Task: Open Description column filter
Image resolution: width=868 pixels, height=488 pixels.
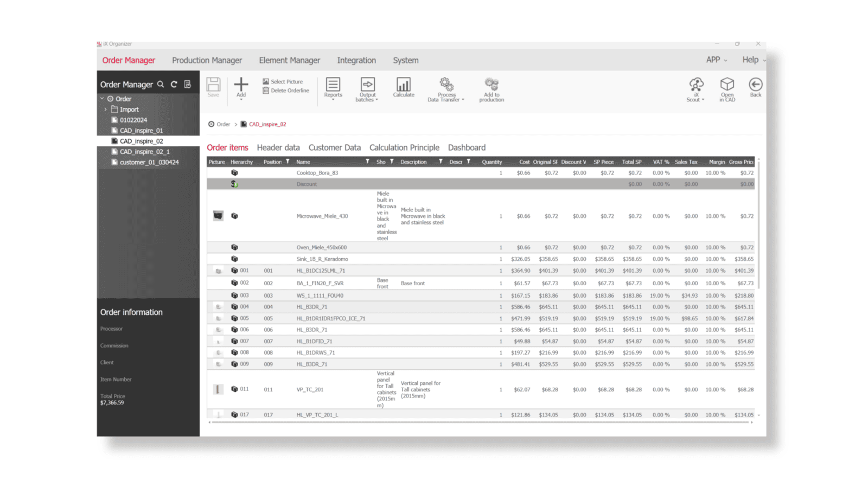Action: (441, 162)
